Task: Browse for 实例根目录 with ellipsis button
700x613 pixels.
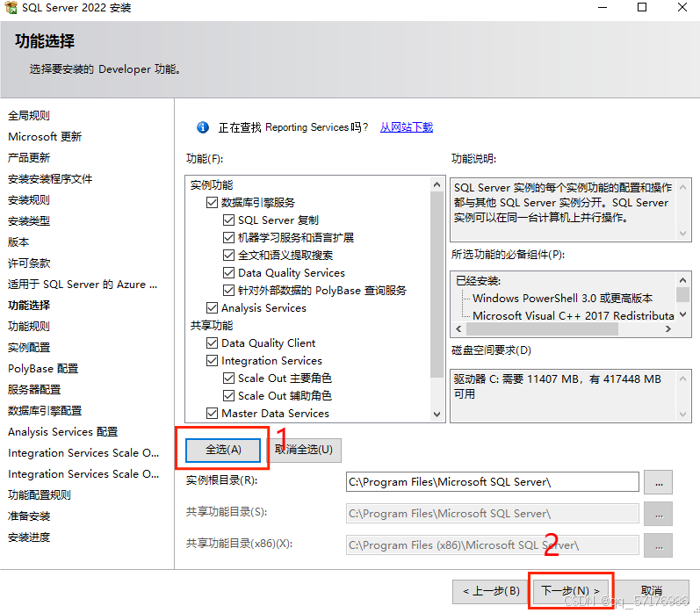Action: point(659,482)
